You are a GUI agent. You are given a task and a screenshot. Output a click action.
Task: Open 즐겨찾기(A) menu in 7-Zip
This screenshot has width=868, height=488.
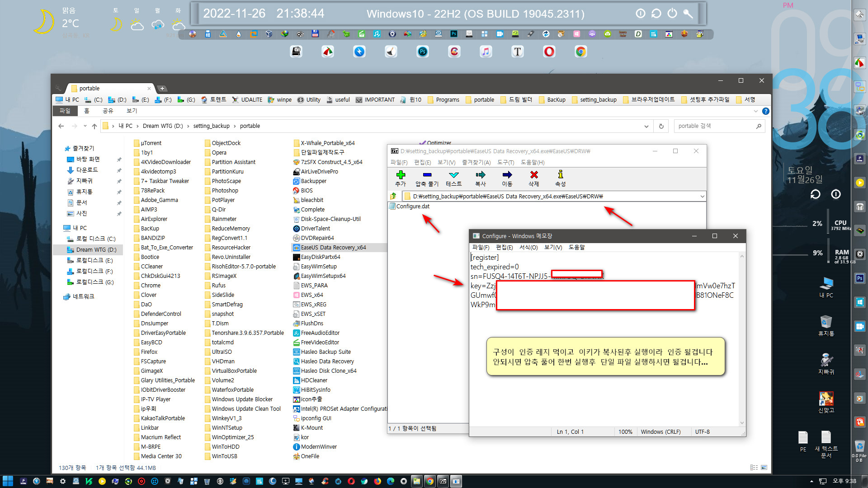(x=476, y=162)
